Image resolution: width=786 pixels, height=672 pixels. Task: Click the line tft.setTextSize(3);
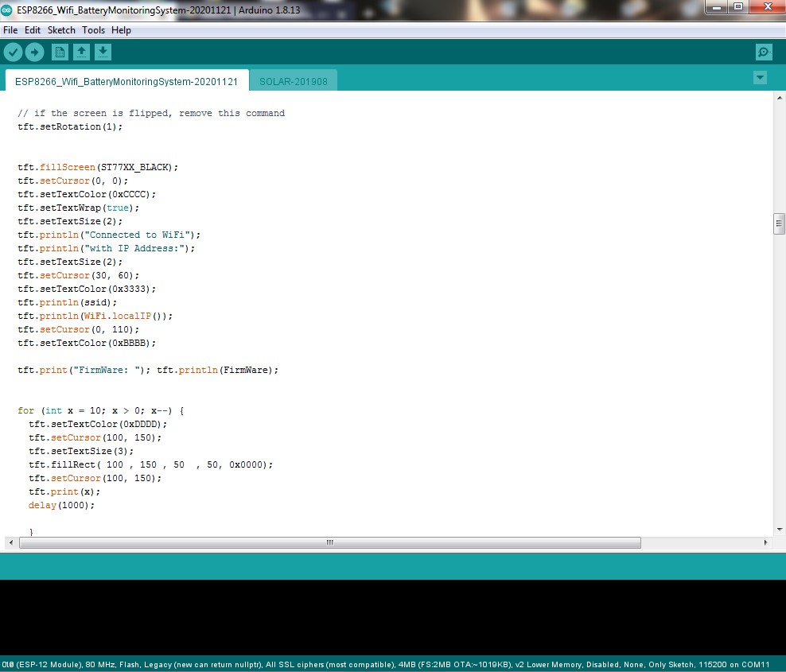81,452
